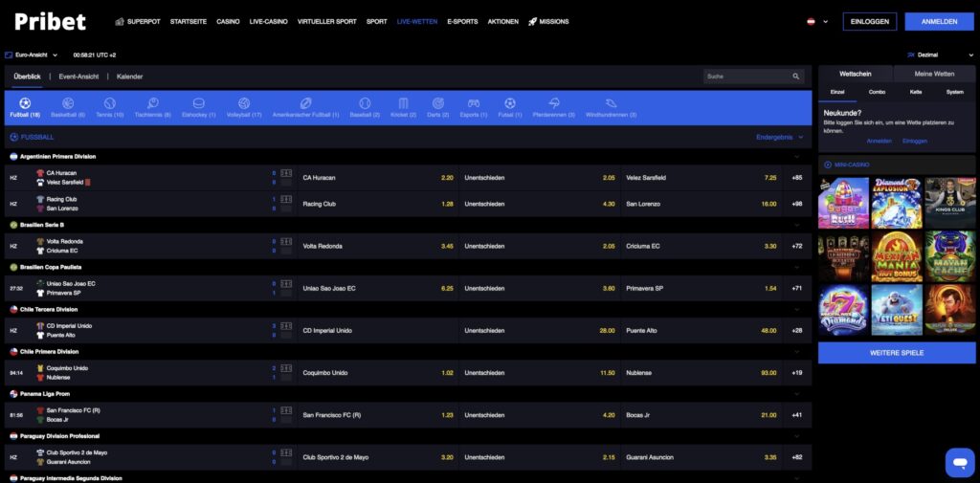This screenshot has width=980, height=483.
Task: Select the Amerikanischer Fußball icon
Action: click(x=305, y=103)
